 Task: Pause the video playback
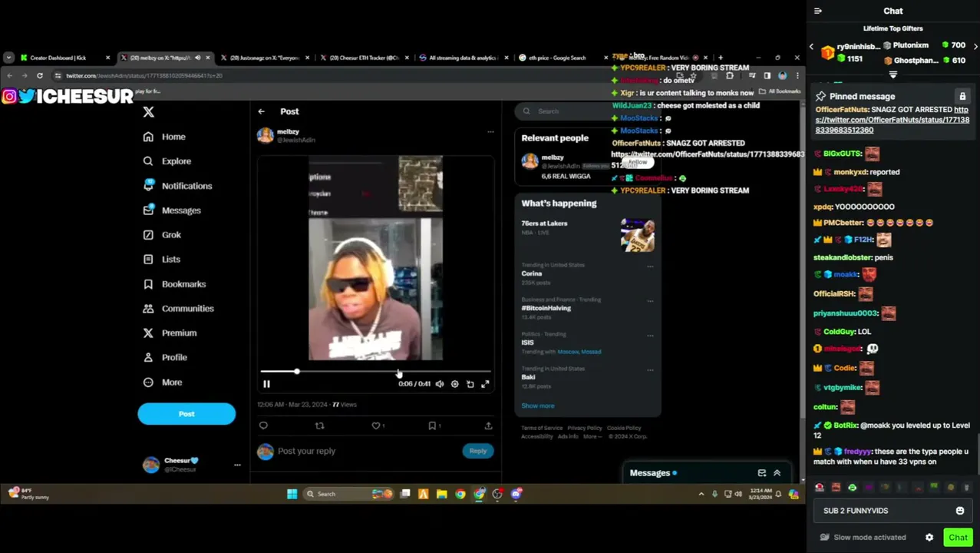pos(266,384)
